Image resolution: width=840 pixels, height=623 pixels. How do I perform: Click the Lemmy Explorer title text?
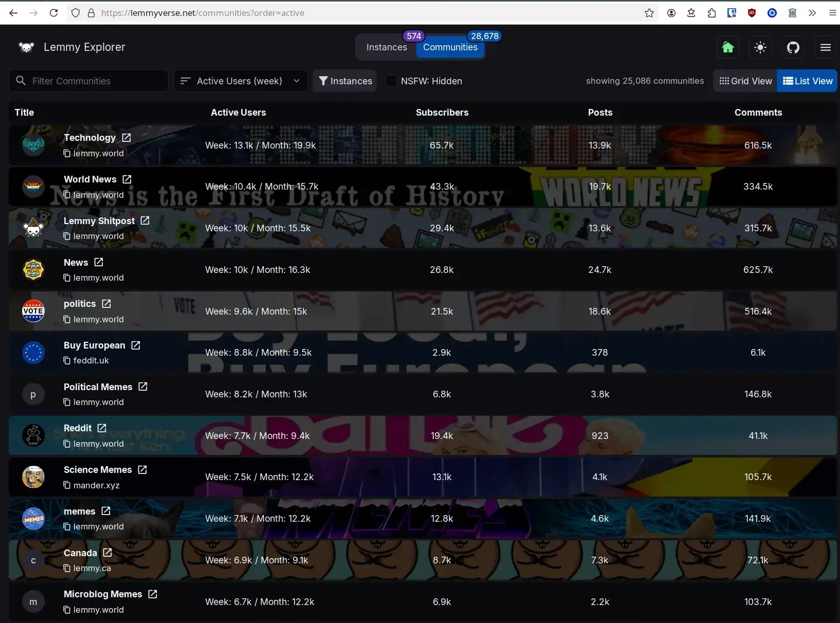[84, 47]
